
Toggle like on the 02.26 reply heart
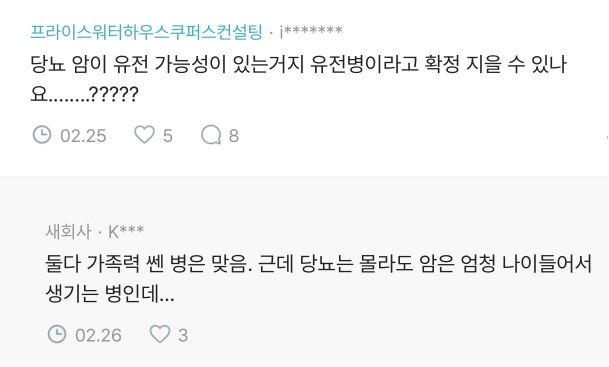(x=160, y=334)
